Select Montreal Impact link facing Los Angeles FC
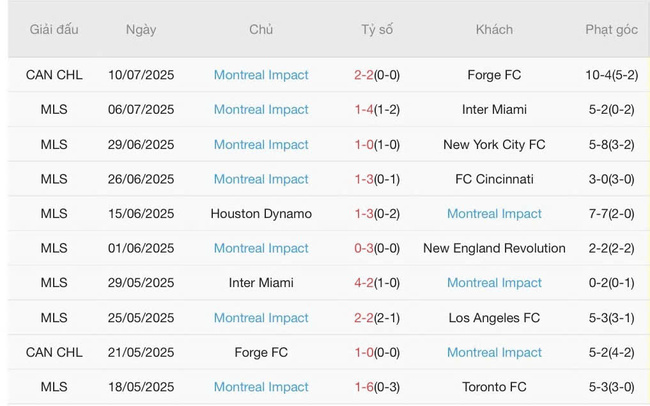Screen dimensions: 650x406 (261, 318)
